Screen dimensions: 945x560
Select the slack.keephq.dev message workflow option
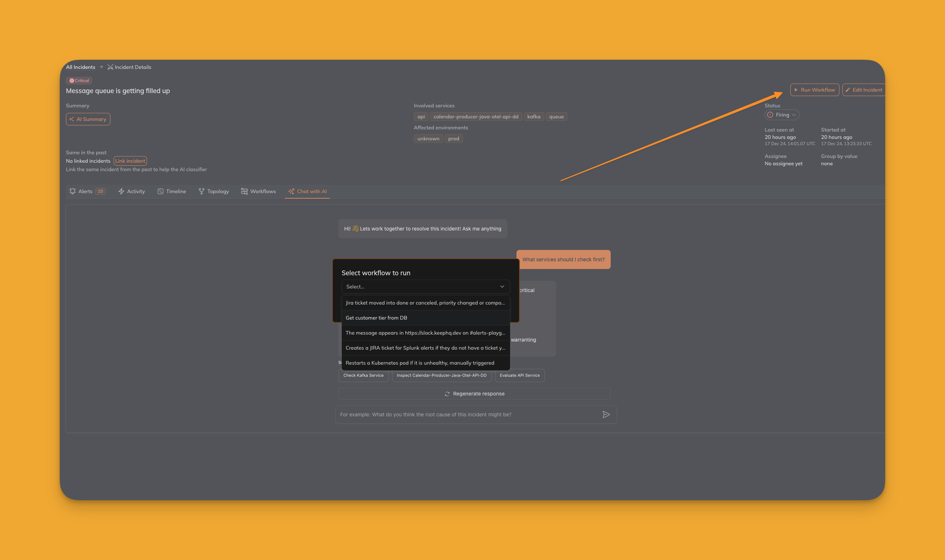[x=425, y=333]
